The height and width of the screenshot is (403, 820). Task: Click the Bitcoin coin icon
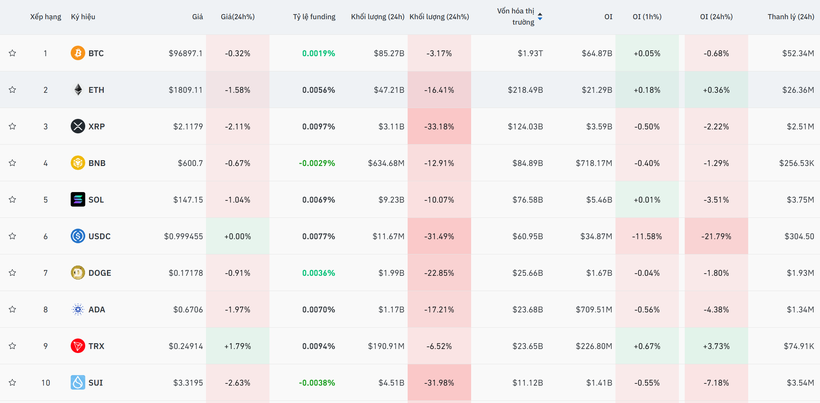(78, 53)
